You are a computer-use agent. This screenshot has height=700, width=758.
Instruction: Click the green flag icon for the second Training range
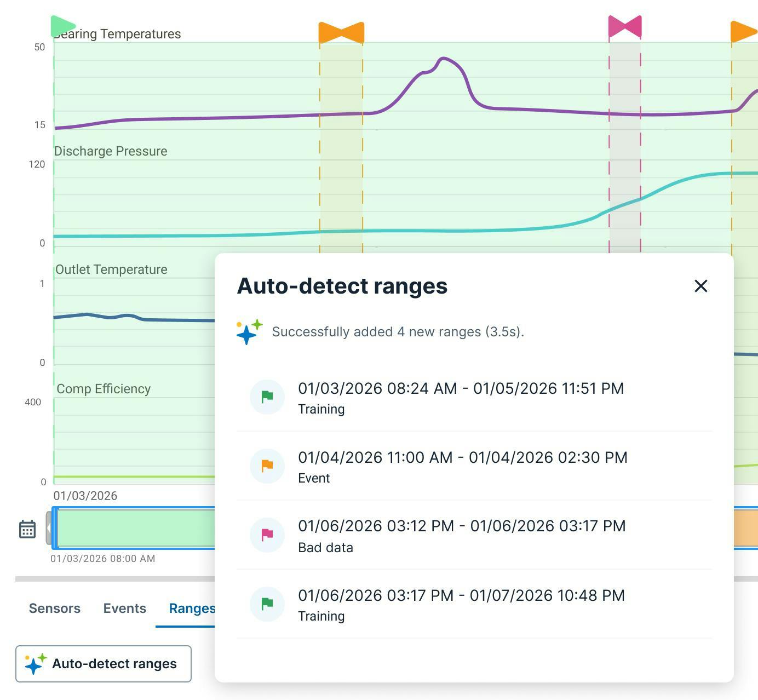point(267,604)
